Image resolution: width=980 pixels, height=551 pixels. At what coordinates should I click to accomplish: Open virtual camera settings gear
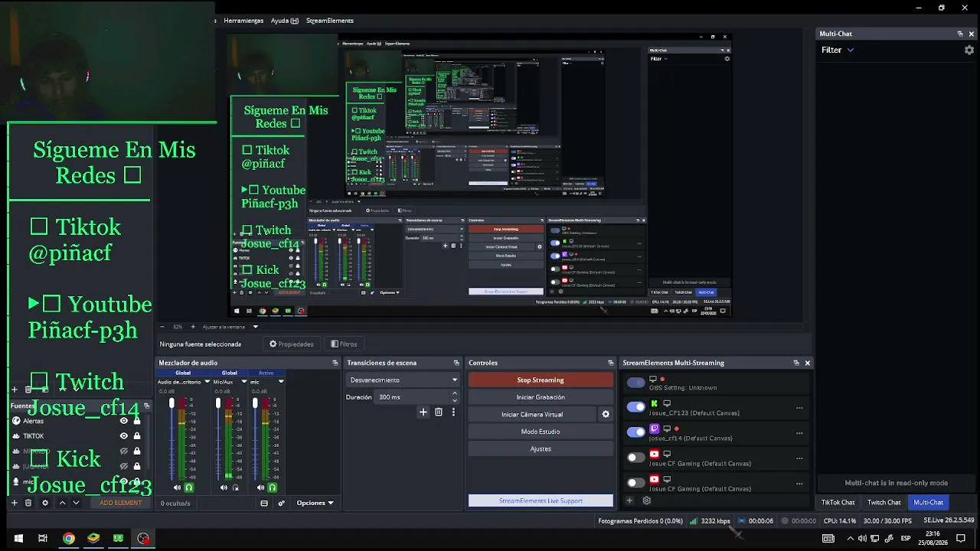tap(606, 414)
